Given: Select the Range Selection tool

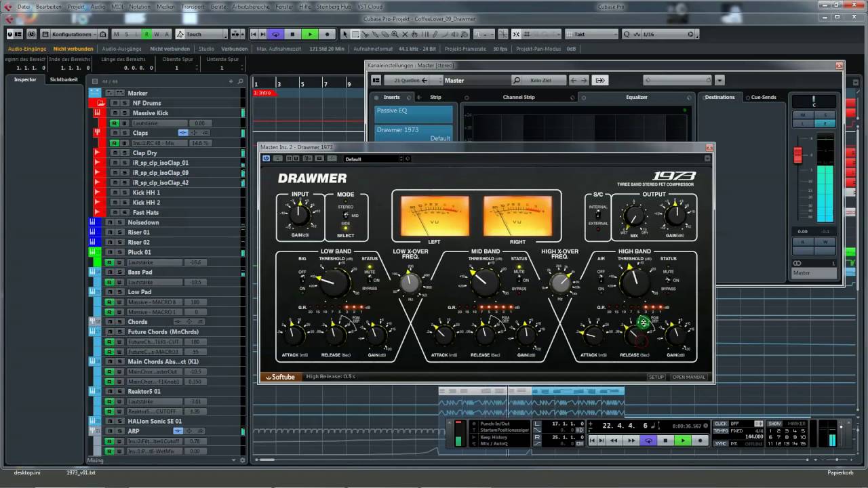Looking at the screenshot, I should click(355, 34).
